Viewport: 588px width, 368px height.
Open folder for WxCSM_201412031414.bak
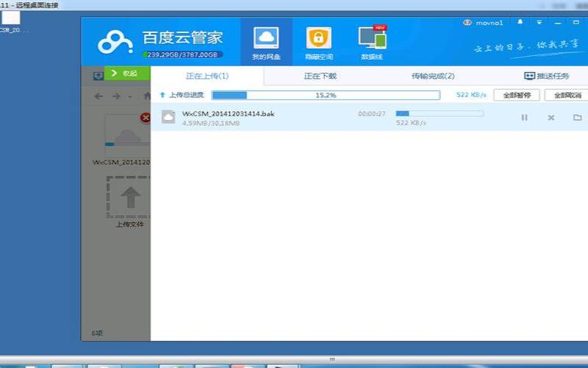578,118
